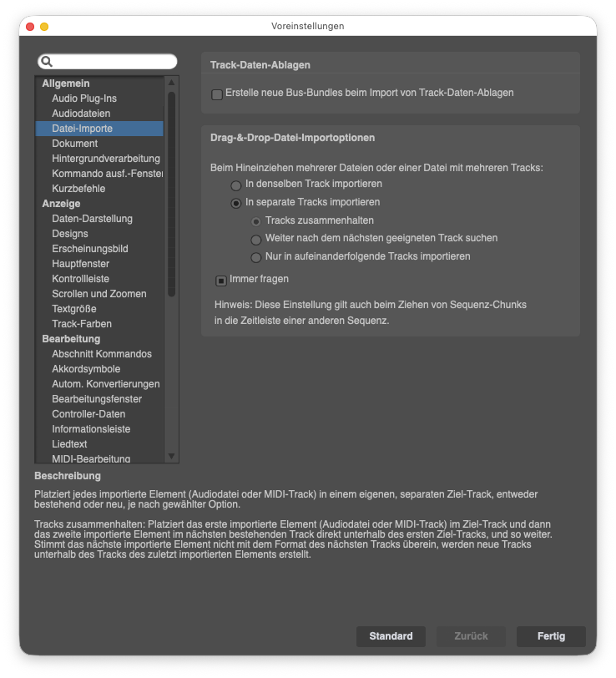Click the yellow minimize window button
Viewport: 616px width, 678px height.
point(44,27)
